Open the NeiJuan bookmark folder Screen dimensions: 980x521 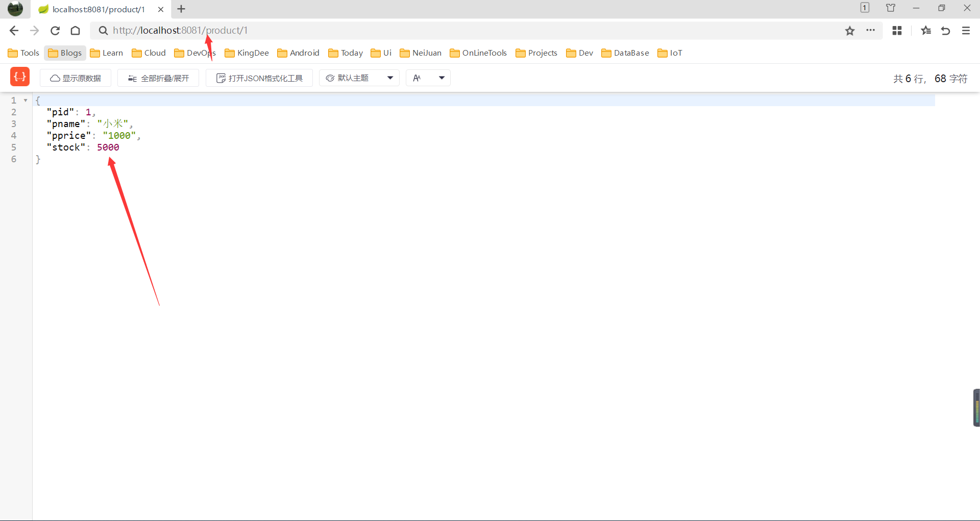point(421,53)
